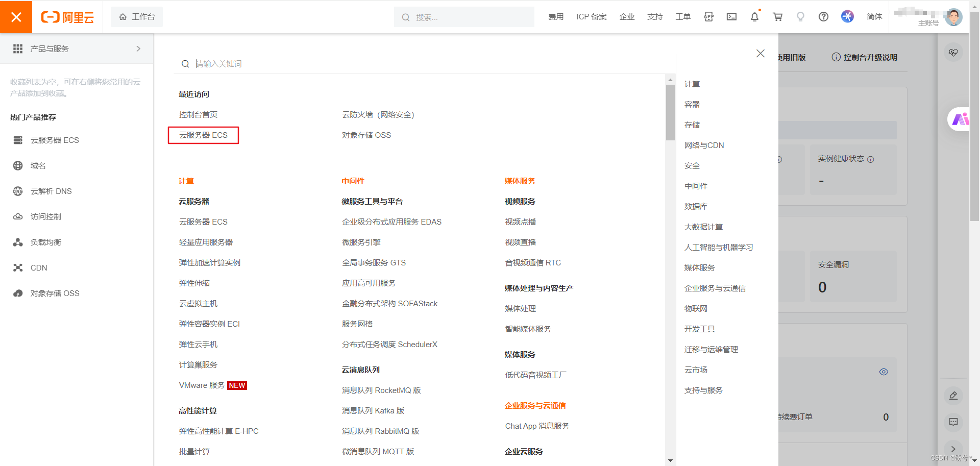Open the 企业 menu
Image resolution: width=980 pixels, height=466 pixels.
[x=627, y=17]
